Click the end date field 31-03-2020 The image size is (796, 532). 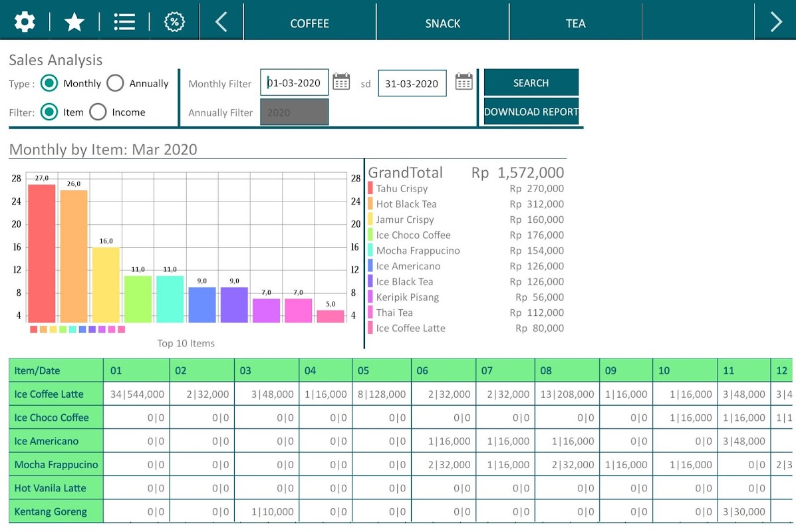412,83
